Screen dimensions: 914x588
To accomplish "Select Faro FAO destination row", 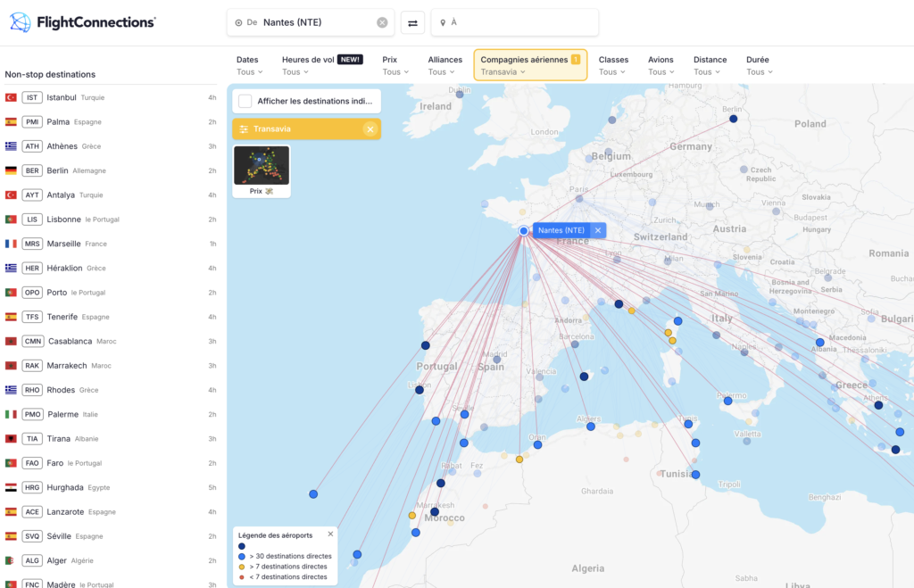I will click(111, 463).
